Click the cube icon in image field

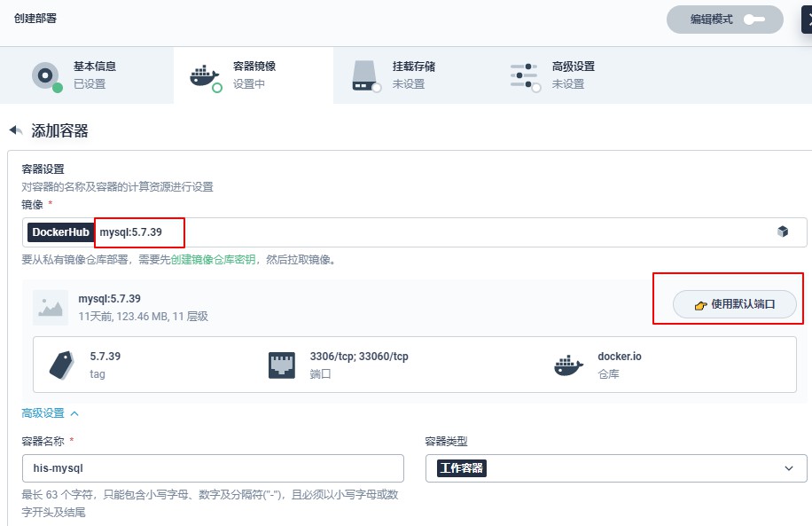(x=783, y=232)
